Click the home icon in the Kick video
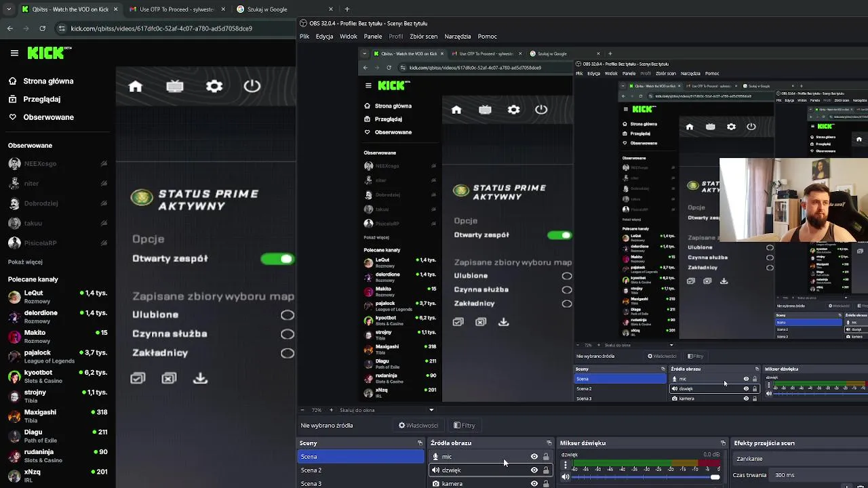Viewport: 868px width, 488px height. [x=136, y=86]
